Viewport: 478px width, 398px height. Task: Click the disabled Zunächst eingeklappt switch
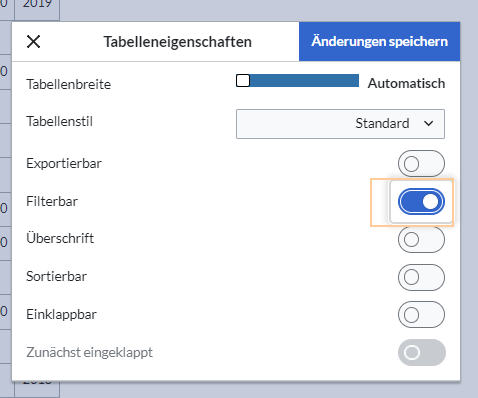coord(422,352)
